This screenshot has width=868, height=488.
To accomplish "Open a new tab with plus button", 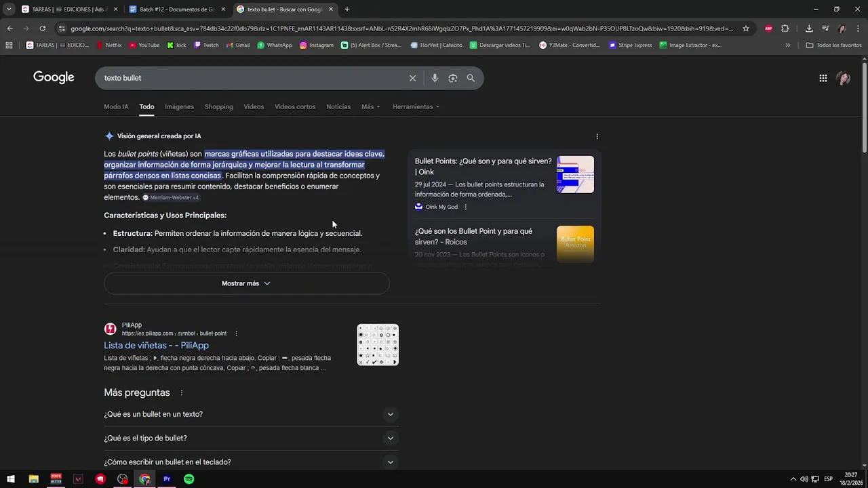I will coord(347,9).
